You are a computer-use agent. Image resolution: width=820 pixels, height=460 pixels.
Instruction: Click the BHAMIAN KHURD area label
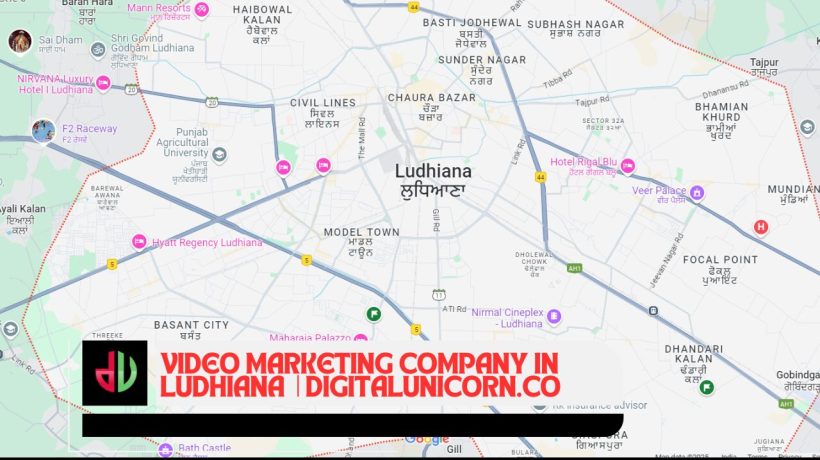[721, 112]
